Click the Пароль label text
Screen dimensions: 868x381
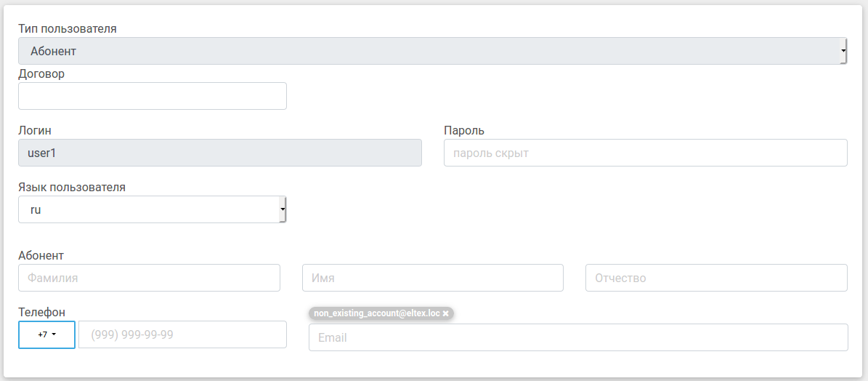coord(463,130)
